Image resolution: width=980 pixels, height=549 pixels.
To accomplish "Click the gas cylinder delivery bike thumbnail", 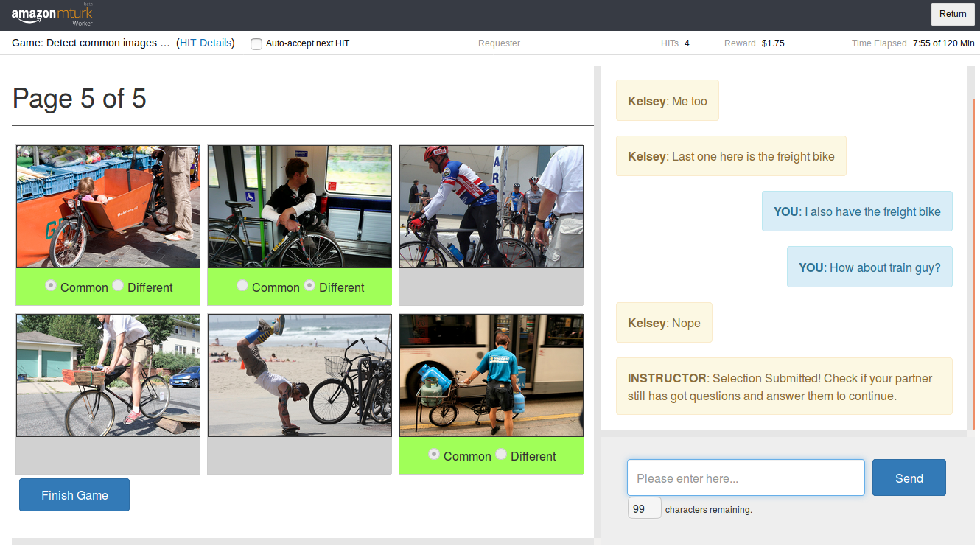I will [491, 375].
